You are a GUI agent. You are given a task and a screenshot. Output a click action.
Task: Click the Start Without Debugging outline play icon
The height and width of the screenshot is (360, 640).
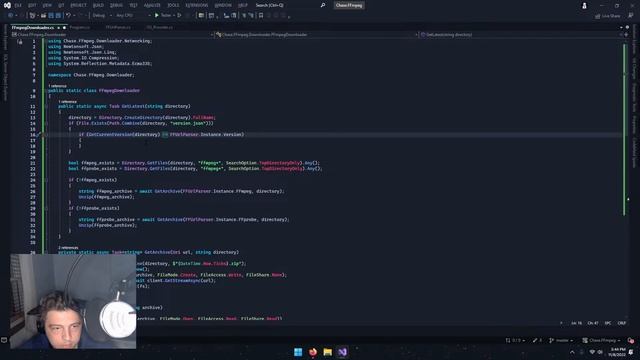pyautogui.click(x=179, y=16)
